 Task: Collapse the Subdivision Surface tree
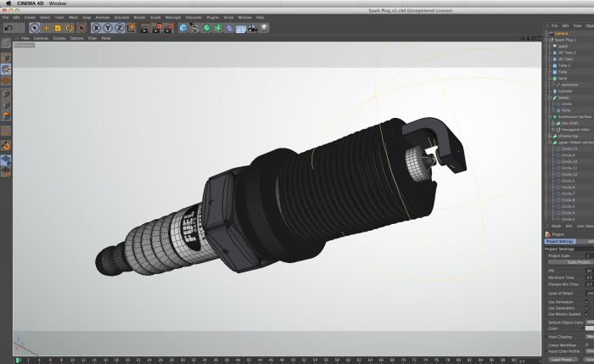(x=550, y=116)
